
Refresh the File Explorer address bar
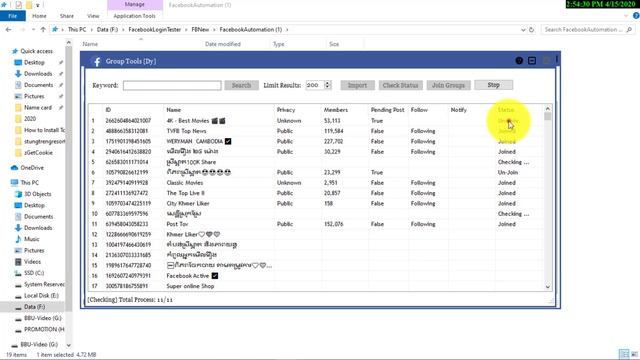(531, 30)
